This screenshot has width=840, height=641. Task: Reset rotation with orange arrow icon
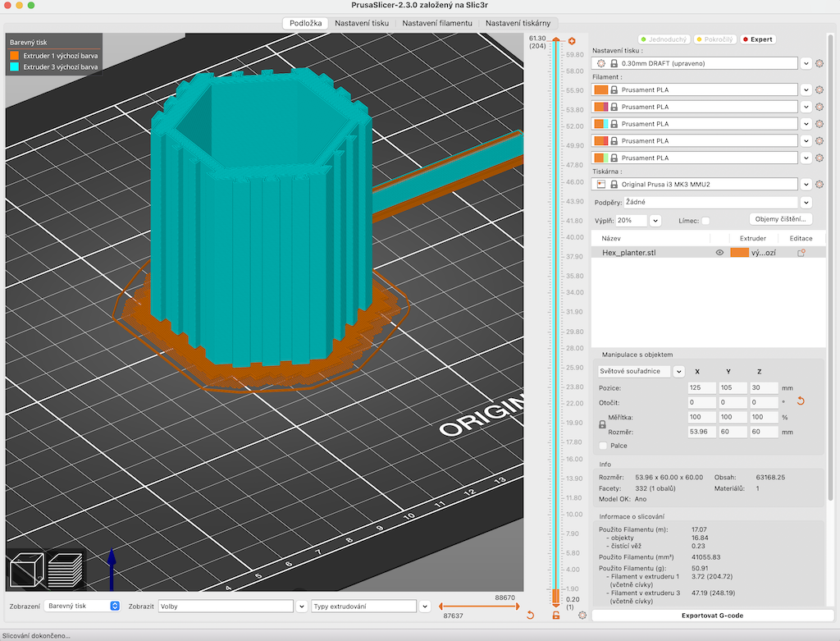801,401
